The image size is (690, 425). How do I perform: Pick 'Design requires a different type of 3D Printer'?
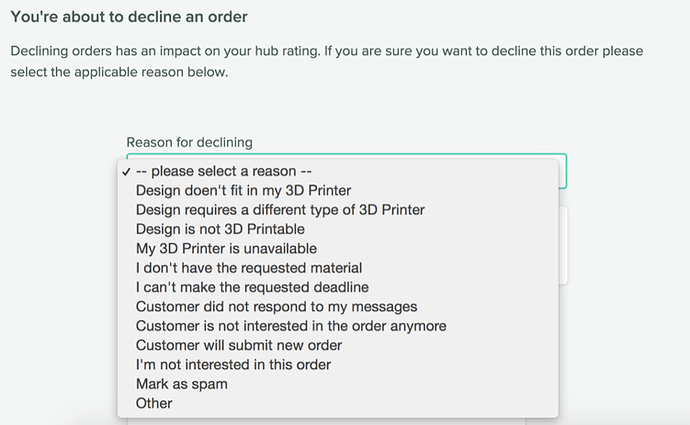point(280,210)
